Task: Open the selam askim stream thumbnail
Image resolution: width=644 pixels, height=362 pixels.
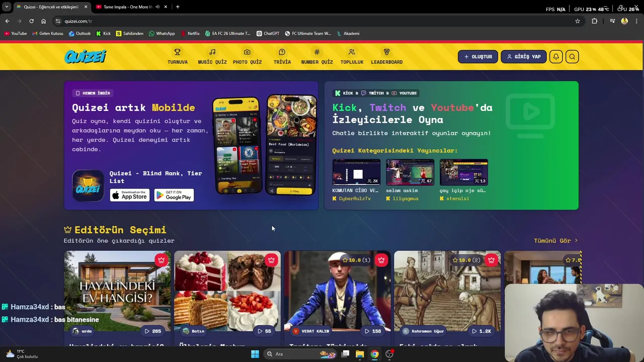Action: click(x=410, y=172)
